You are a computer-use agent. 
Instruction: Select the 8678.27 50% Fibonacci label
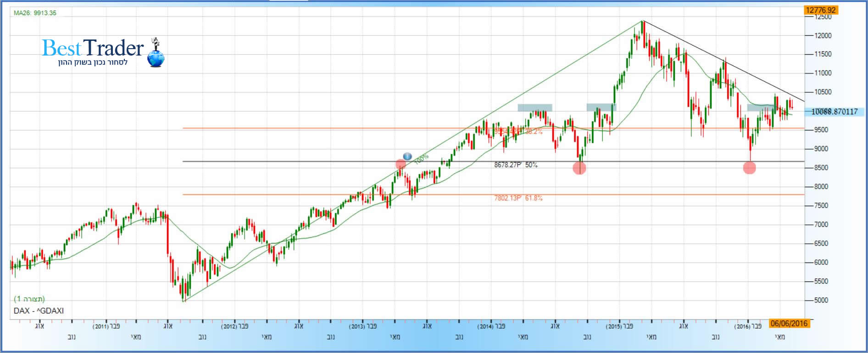pyautogui.click(x=515, y=165)
